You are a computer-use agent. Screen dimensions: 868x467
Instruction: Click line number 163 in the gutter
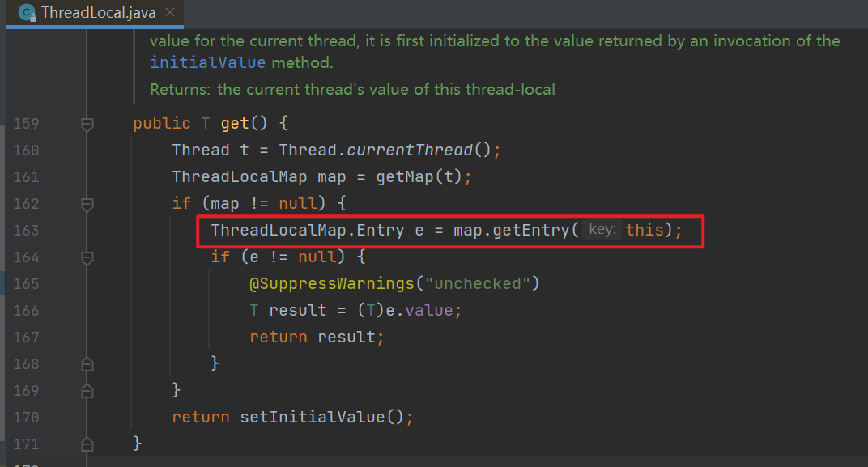pyautogui.click(x=26, y=231)
